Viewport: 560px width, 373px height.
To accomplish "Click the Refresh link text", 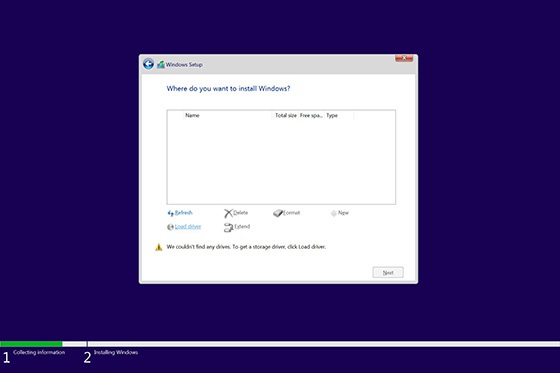I will point(184,213).
